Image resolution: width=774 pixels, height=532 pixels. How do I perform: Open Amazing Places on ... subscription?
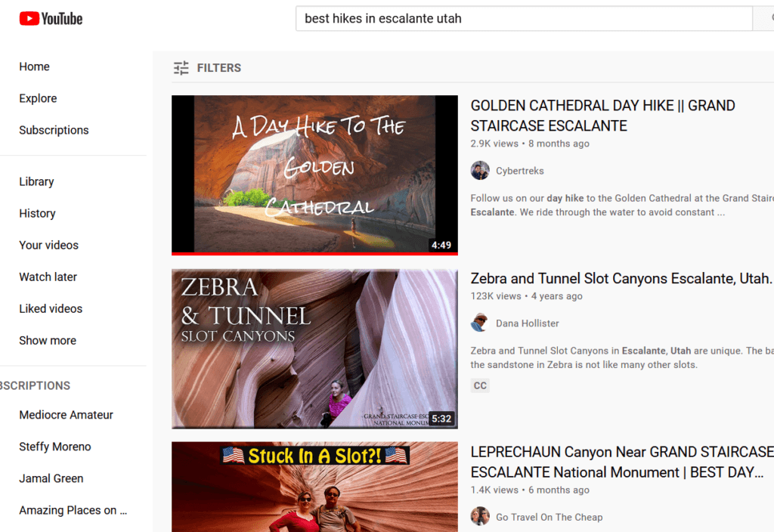tap(73, 510)
